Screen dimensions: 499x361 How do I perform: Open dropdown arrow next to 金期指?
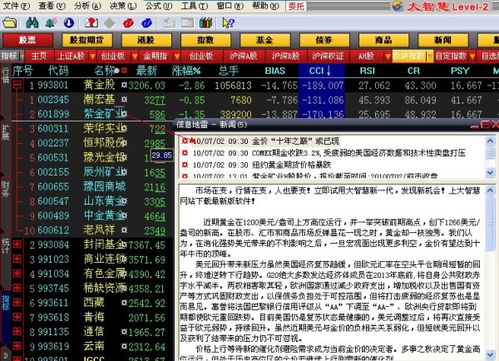177,56
